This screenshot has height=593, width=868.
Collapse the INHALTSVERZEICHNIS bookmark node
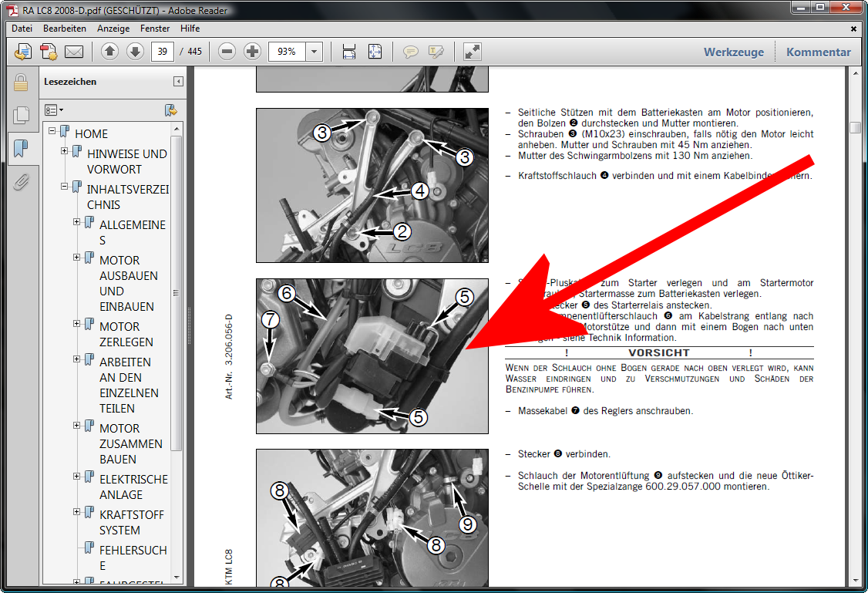(65, 187)
